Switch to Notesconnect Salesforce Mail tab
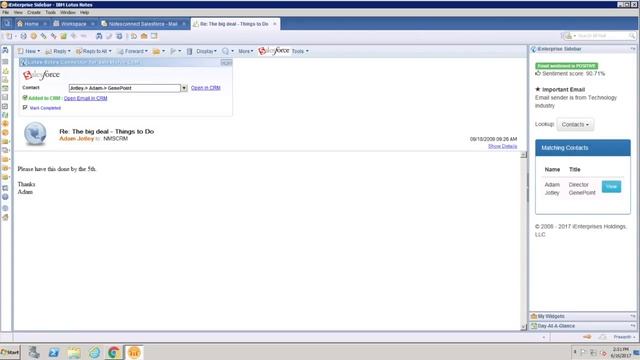Viewport: 640px width, 360px height. point(143,24)
